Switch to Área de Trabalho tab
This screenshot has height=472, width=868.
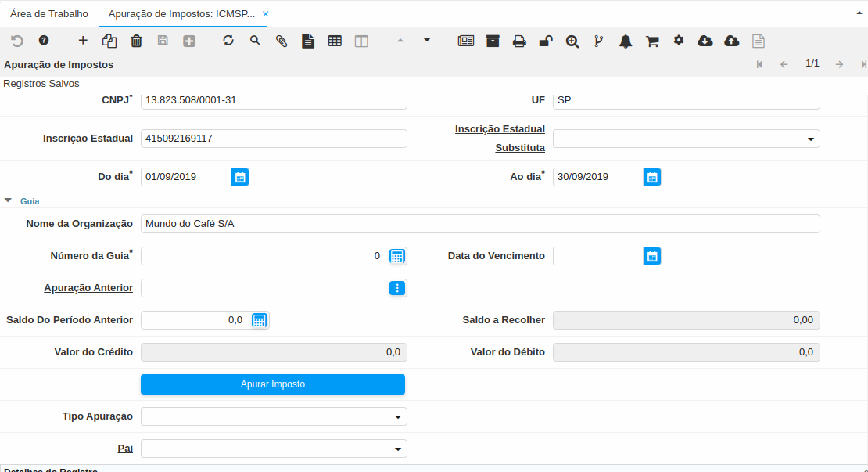[49, 14]
